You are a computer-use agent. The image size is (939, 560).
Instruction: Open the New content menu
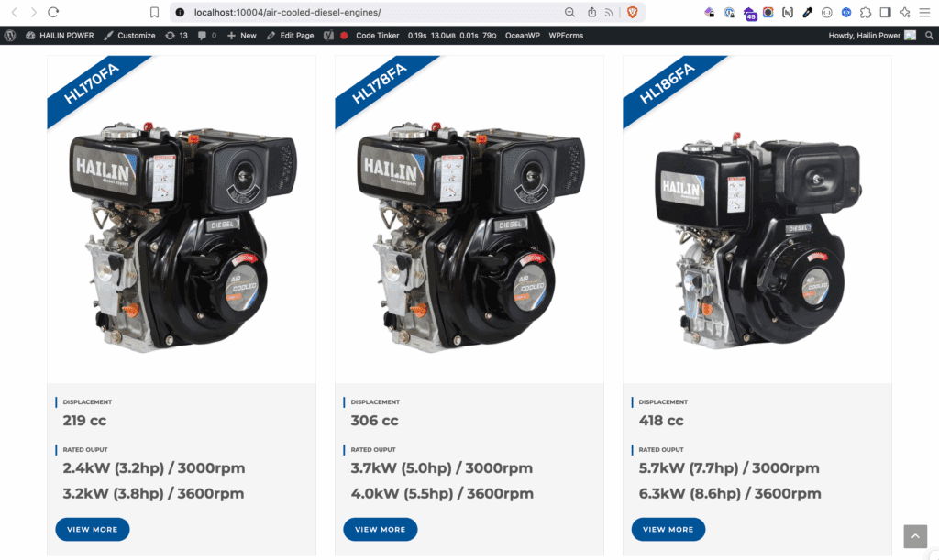242,36
